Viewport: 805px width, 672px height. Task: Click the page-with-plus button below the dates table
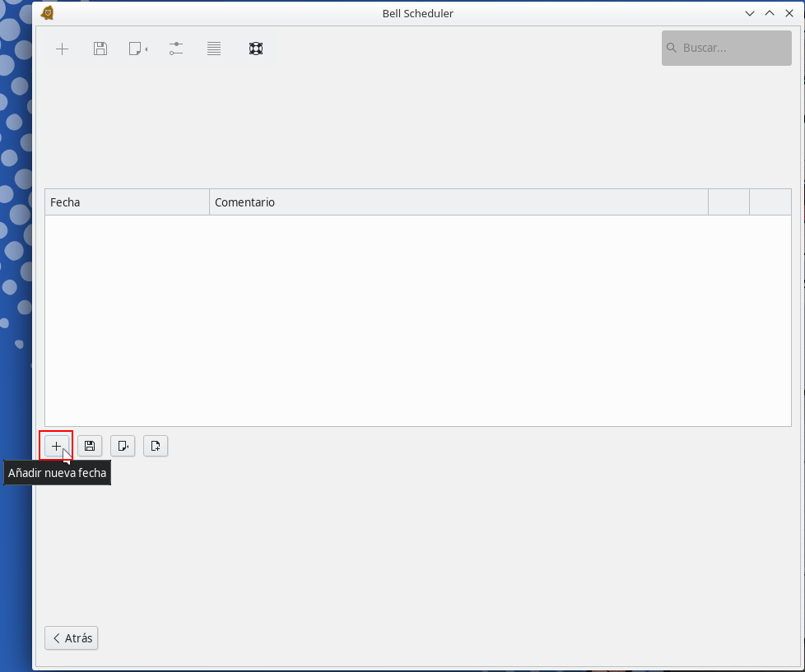(x=156, y=446)
